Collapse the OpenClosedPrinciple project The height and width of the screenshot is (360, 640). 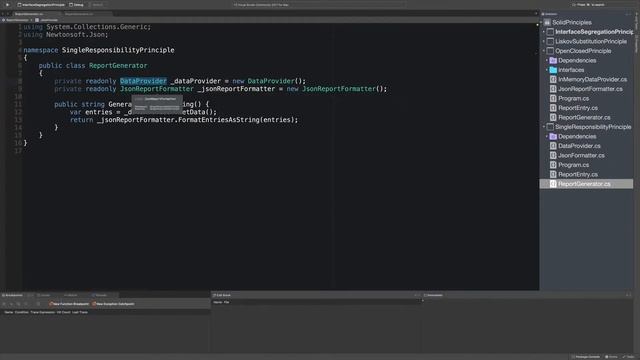pyautogui.click(x=544, y=51)
